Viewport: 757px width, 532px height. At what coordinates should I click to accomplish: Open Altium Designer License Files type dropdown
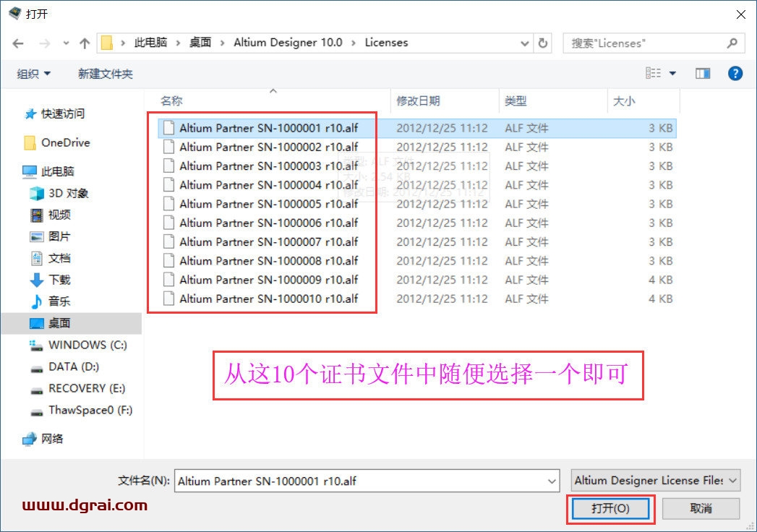tap(655, 481)
